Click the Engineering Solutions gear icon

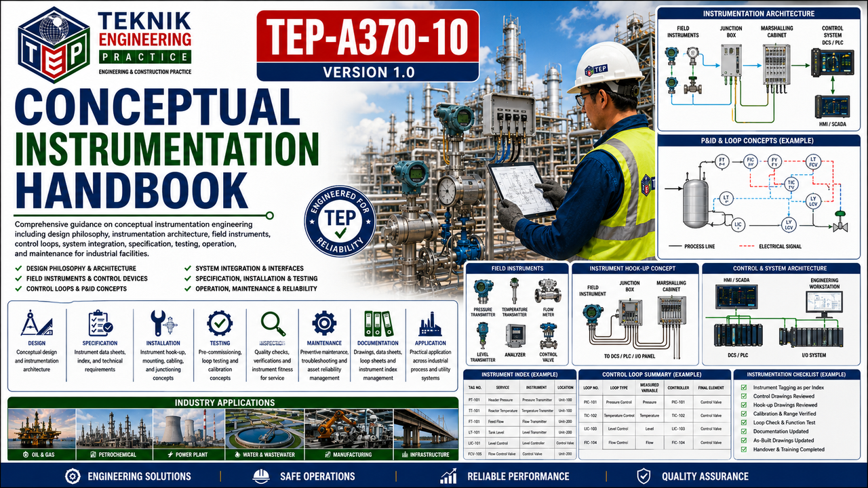pyautogui.click(x=73, y=476)
